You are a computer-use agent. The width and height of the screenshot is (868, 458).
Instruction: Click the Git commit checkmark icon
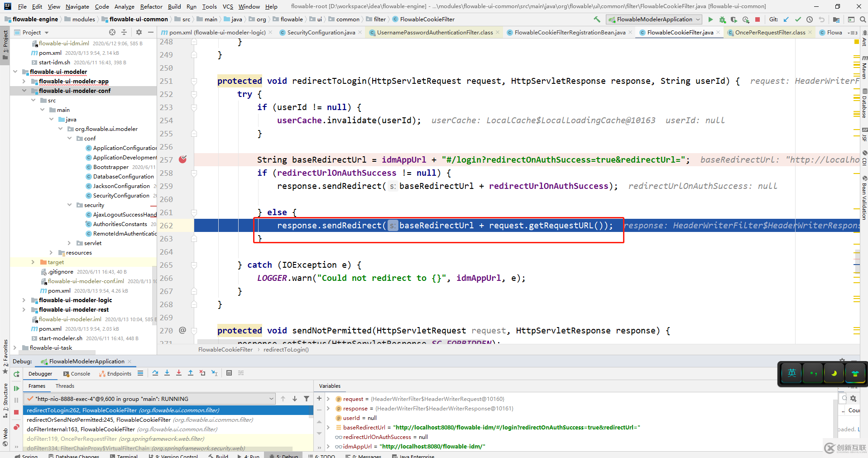point(798,19)
